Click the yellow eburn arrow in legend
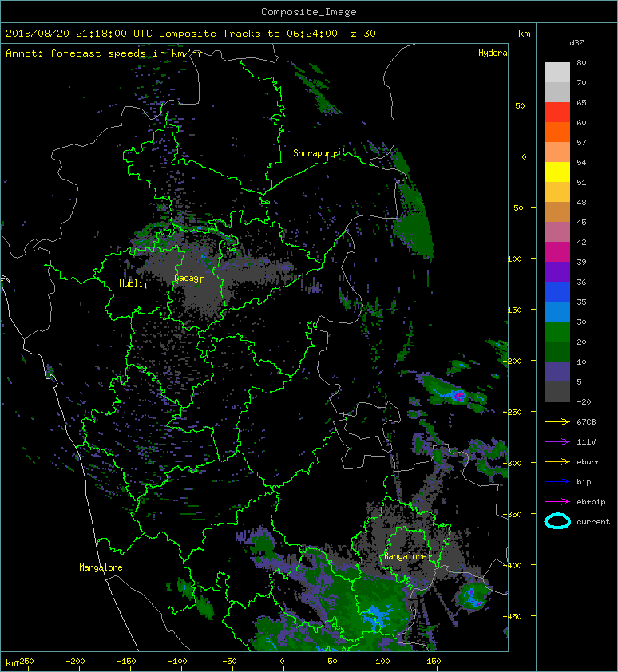The image size is (618, 672). click(x=557, y=461)
